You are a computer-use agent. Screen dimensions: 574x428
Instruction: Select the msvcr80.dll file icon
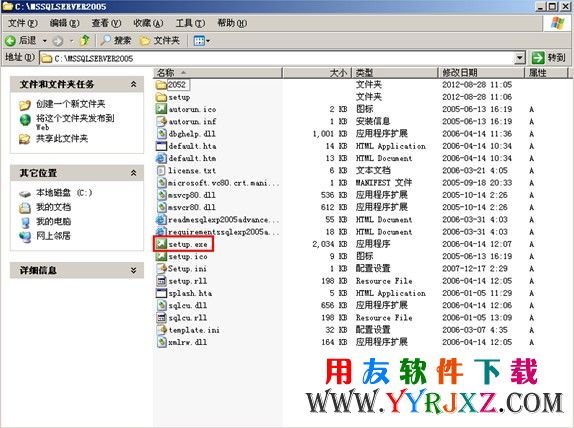coord(161,207)
